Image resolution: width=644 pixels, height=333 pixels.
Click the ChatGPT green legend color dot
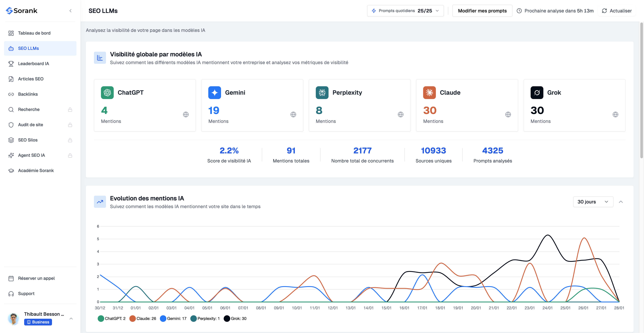click(101, 319)
